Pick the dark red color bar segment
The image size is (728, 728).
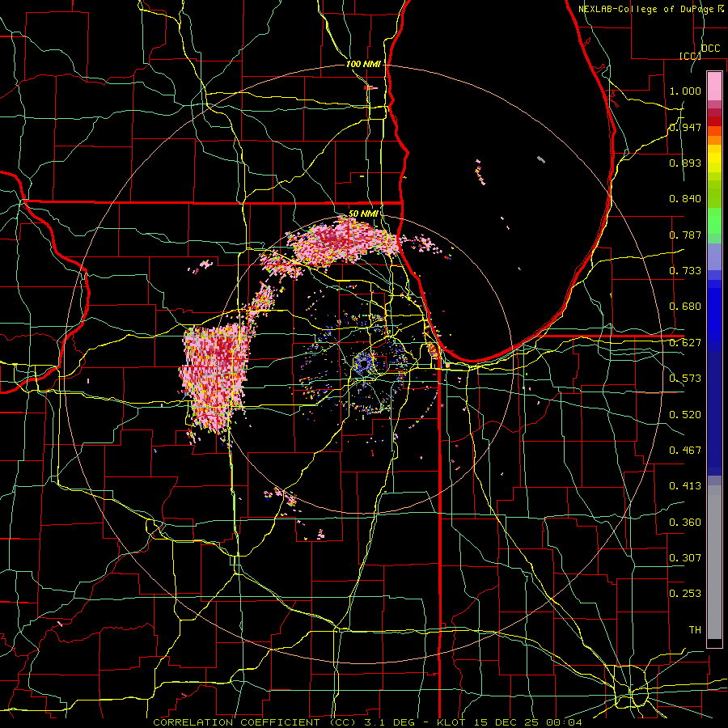click(714, 121)
